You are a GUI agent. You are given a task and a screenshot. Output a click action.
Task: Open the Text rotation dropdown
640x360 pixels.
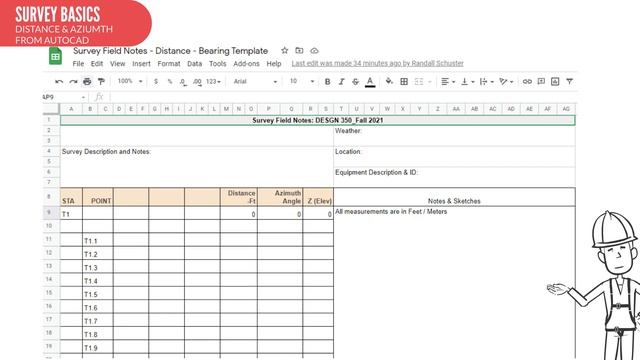[506, 82]
